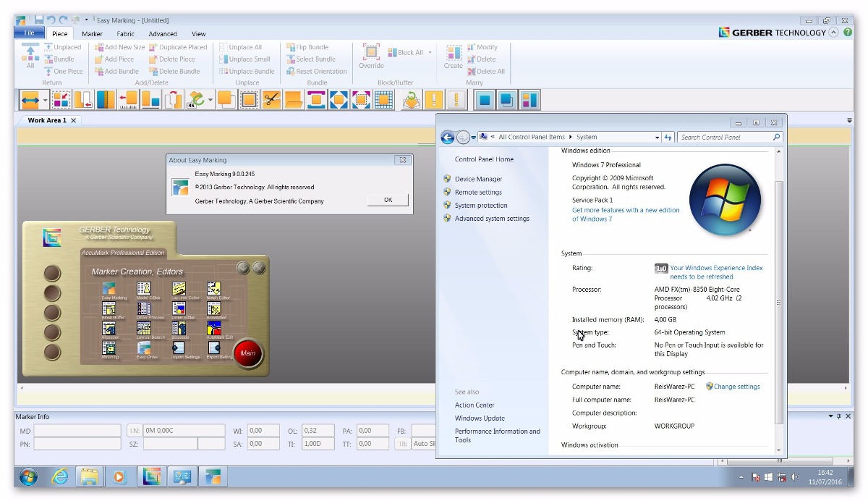Open AutoMark Edit in the launcher
Screen dimensions: 868x501
click(213, 329)
